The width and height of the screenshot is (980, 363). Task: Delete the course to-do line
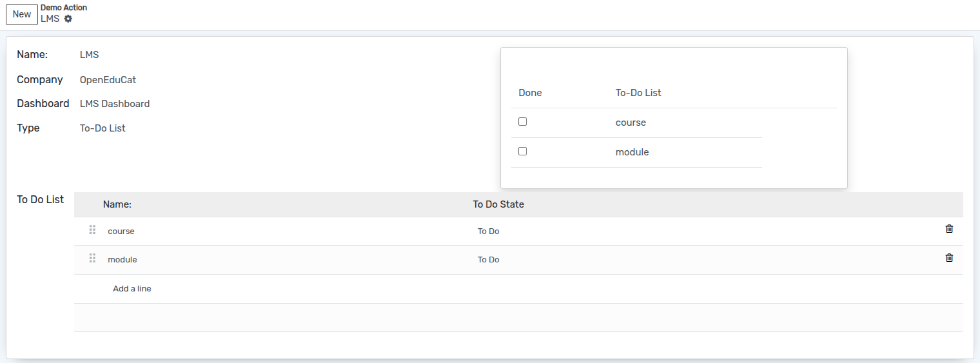coord(949,229)
